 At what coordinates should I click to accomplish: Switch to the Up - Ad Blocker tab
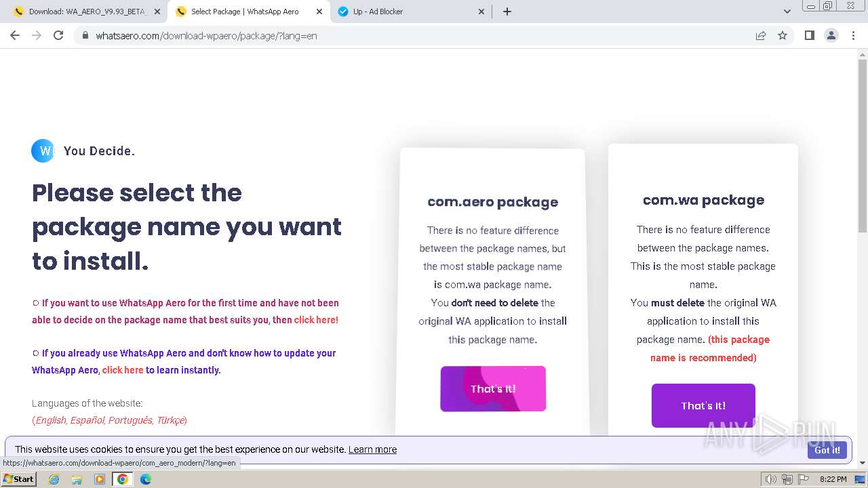[412, 12]
